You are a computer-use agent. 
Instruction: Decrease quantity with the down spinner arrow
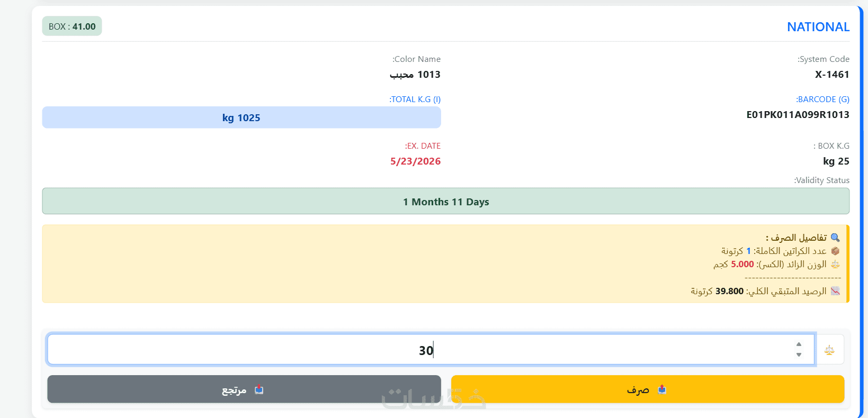coord(799,355)
